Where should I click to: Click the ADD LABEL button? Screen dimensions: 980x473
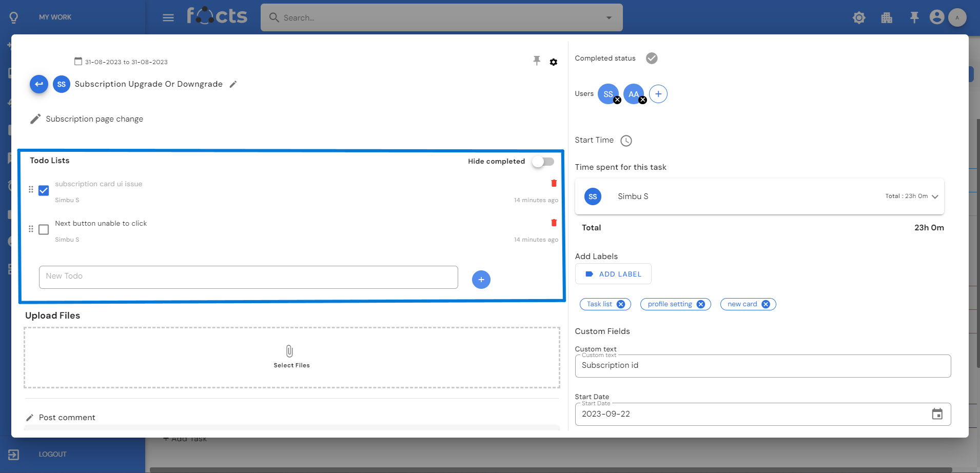click(614, 274)
